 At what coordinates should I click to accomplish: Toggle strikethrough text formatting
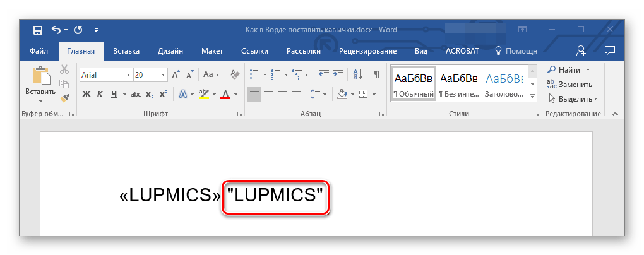point(134,95)
